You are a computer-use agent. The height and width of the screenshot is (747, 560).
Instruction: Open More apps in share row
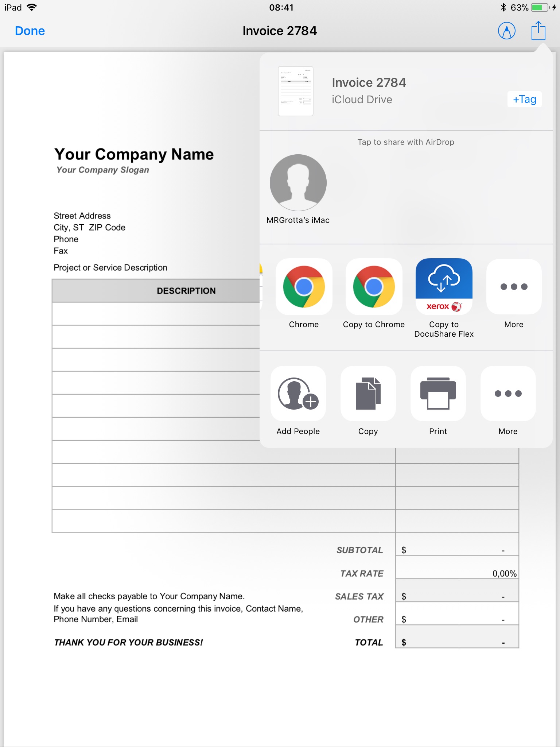tap(514, 287)
